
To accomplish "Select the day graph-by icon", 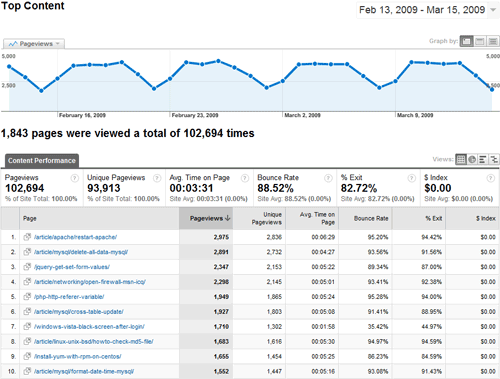I will point(466,41).
